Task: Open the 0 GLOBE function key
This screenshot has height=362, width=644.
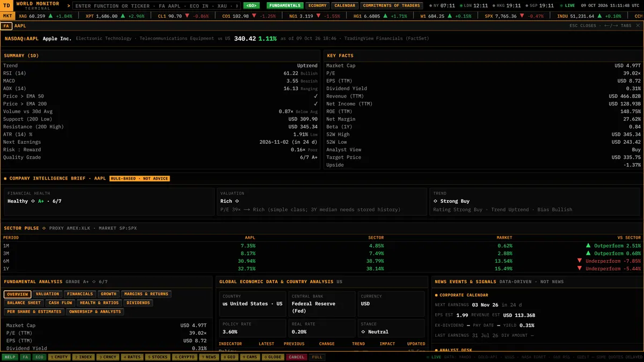Action: point(274,357)
